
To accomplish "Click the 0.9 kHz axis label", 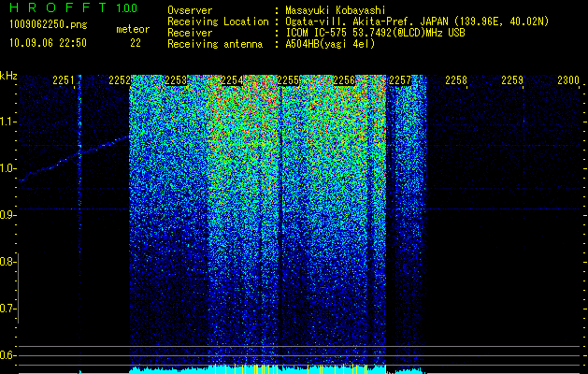I will 7,215.
